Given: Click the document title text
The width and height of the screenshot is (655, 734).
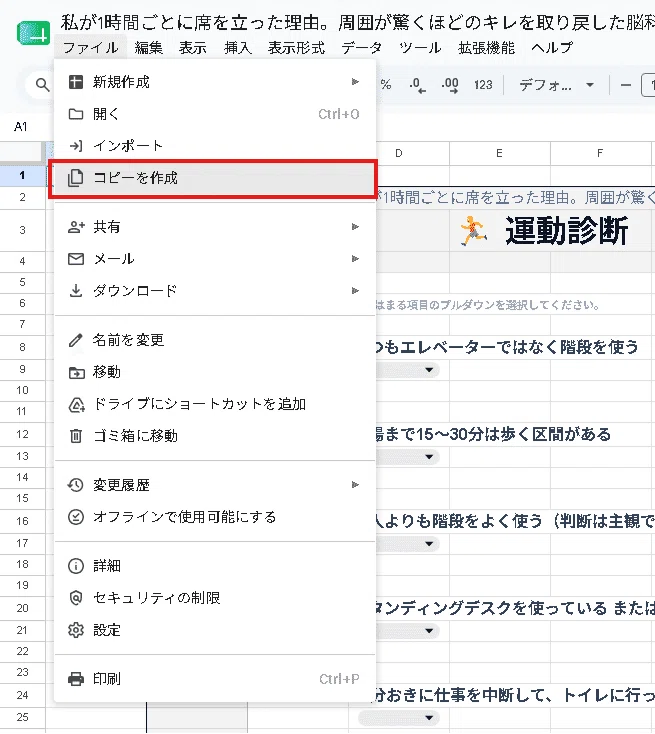Looking at the screenshot, I should click(357, 22).
